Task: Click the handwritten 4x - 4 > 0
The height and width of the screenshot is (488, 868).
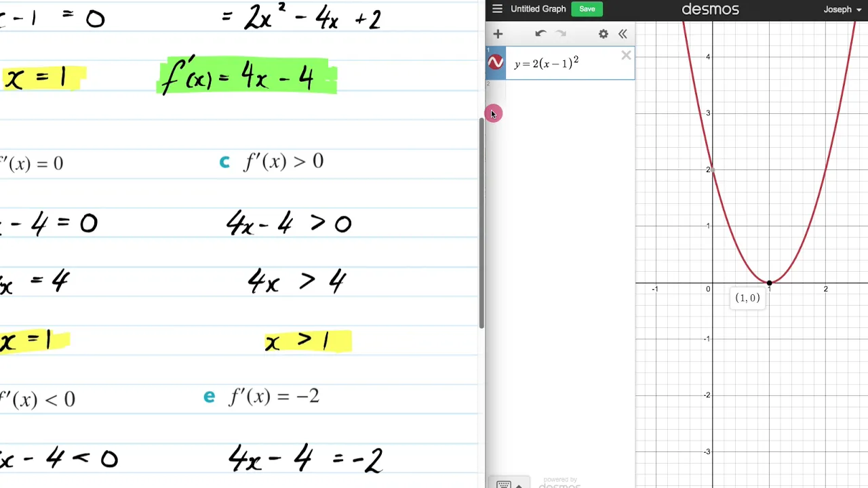Action: [290, 224]
